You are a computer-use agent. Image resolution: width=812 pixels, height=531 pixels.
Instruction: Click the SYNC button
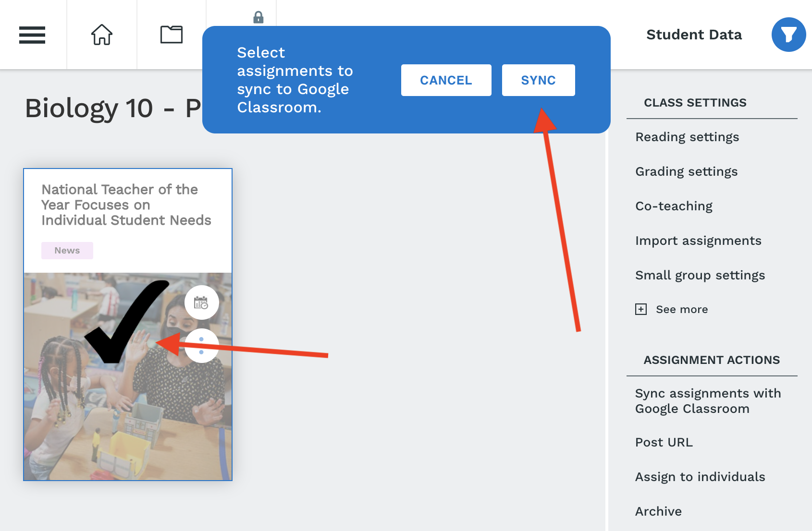pyautogui.click(x=538, y=80)
